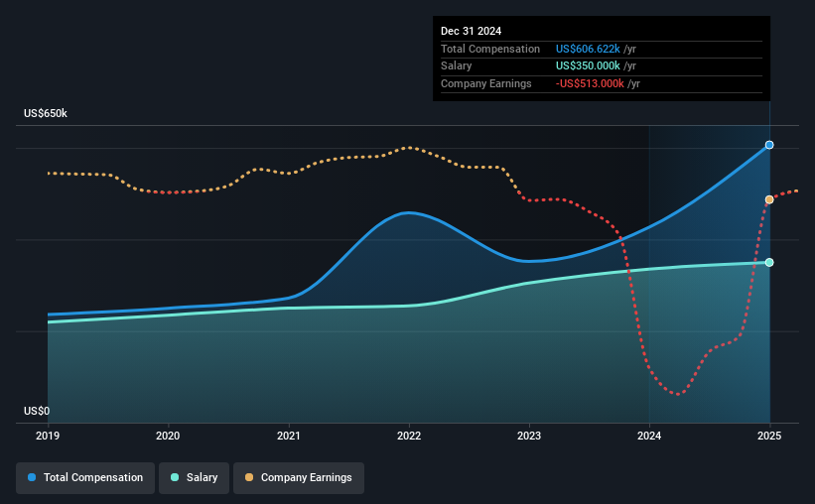Select the teal Salary endpoint marker
Viewport: 815px width, 504px height.
tap(769, 262)
